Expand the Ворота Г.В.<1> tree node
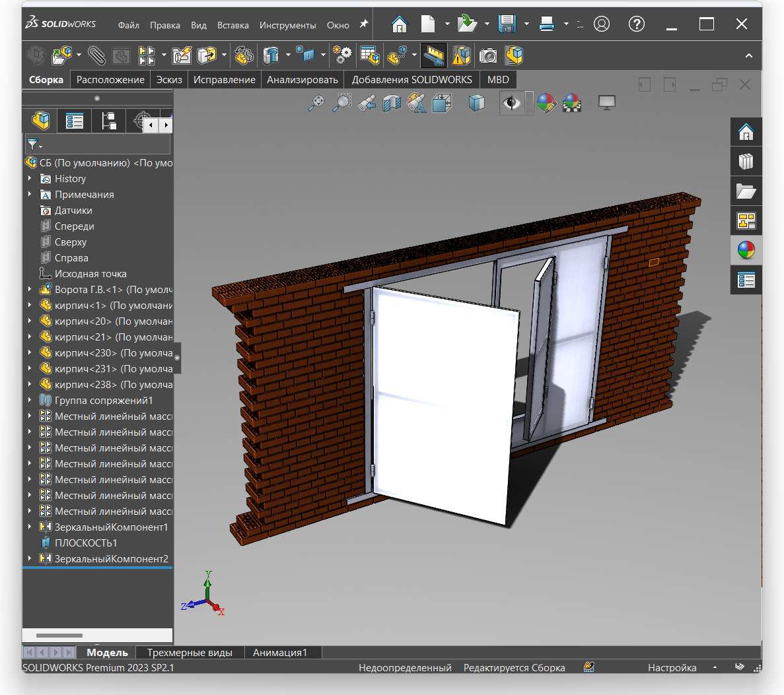Viewport: 784px width, 695px height. pyautogui.click(x=30, y=289)
